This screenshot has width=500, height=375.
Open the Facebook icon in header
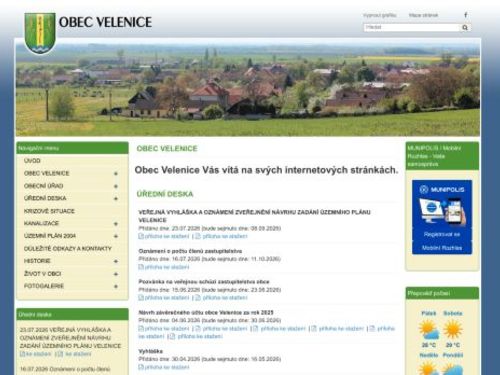pos(466,15)
